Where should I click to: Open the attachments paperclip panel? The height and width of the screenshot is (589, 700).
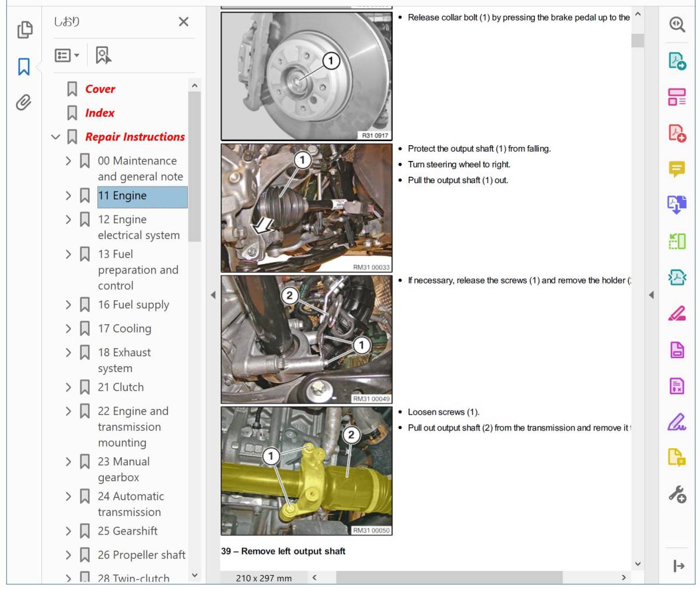(x=23, y=103)
